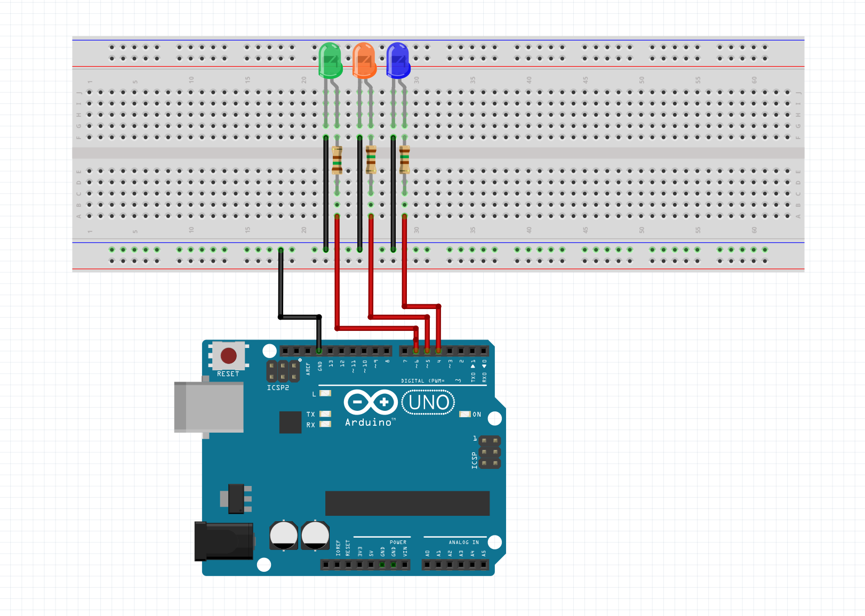Click the 'POWER' label on the board
The width and height of the screenshot is (865, 616).
click(x=398, y=542)
